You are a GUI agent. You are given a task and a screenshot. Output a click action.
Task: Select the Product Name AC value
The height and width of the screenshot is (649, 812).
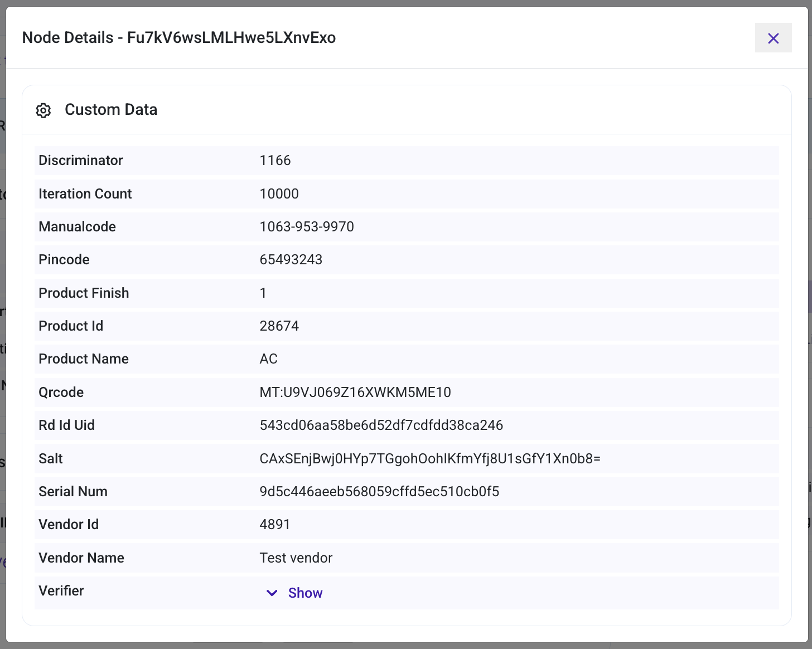coord(269,359)
